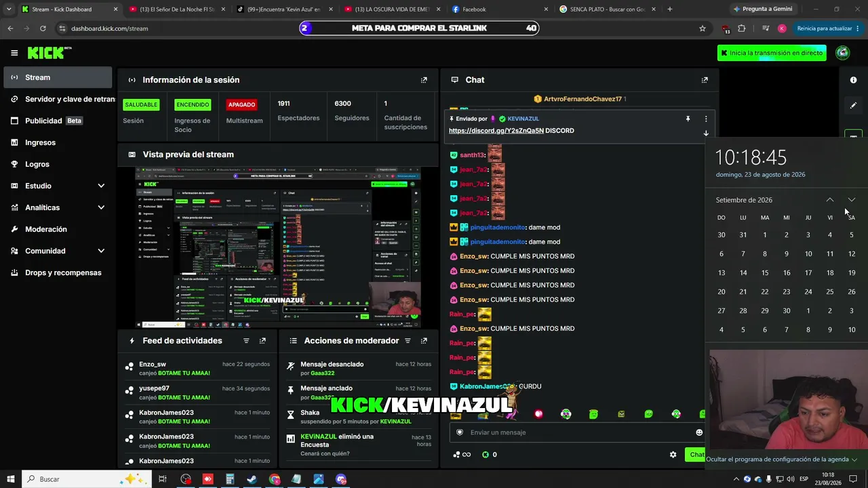The height and width of the screenshot is (488, 868).
Task: Bookmark this page with the star icon
Action: click(703, 28)
